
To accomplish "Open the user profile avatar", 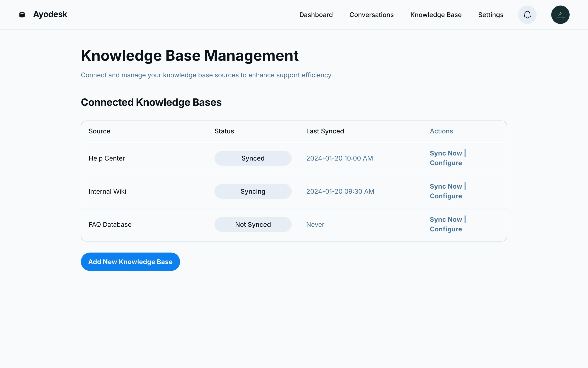I will (560, 15).
